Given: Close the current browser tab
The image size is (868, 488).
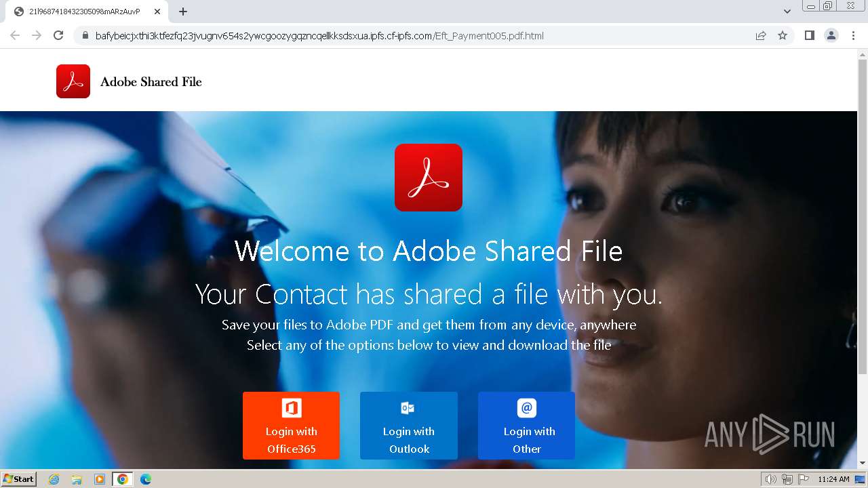Looking at the screenshot, I should coord(157,12).
